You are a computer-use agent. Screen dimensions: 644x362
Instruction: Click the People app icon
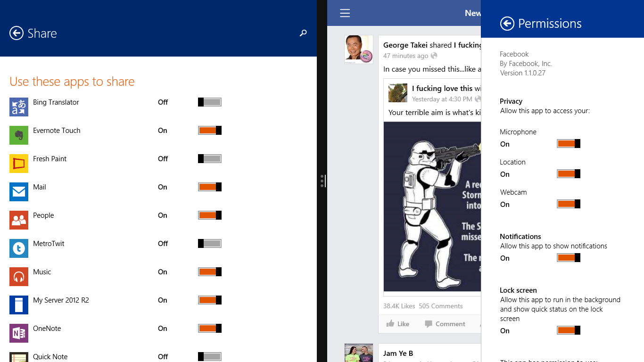(19, 220)
